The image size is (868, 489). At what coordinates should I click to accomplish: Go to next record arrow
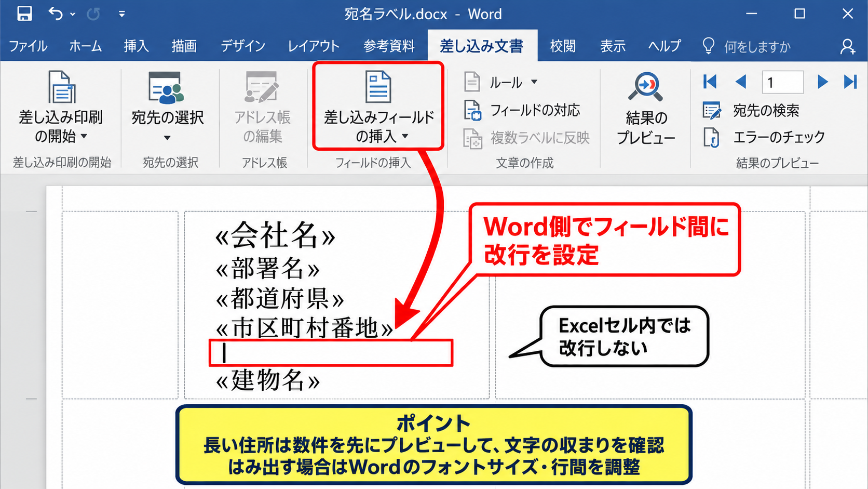pos(822,82)
